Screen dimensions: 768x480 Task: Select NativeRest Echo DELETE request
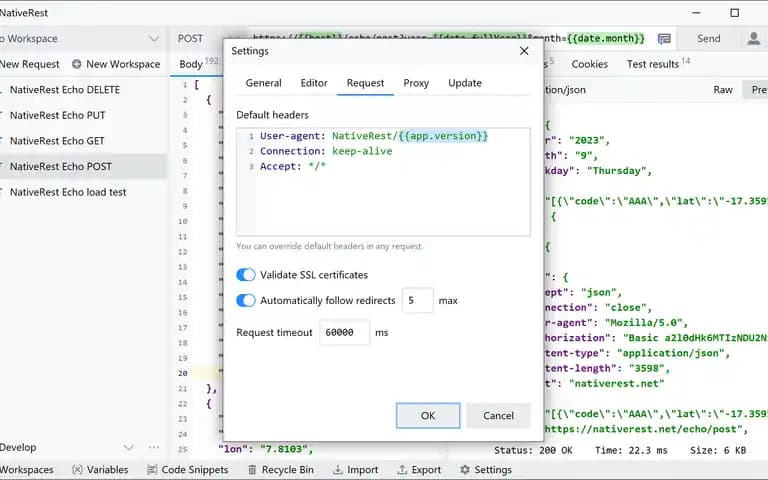(65, 90)
